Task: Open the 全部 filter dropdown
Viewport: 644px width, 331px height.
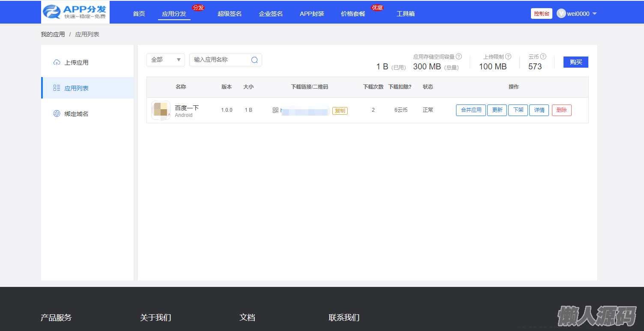Action: point(165,60)
